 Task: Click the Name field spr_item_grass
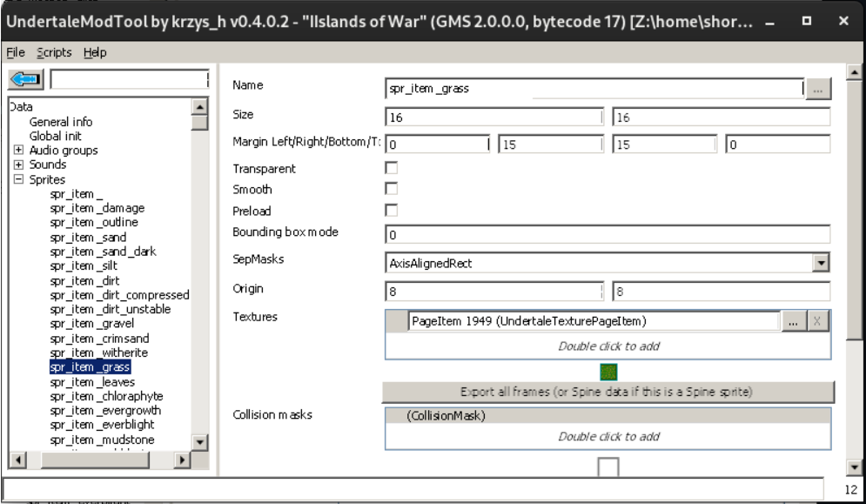coord(594,89)
